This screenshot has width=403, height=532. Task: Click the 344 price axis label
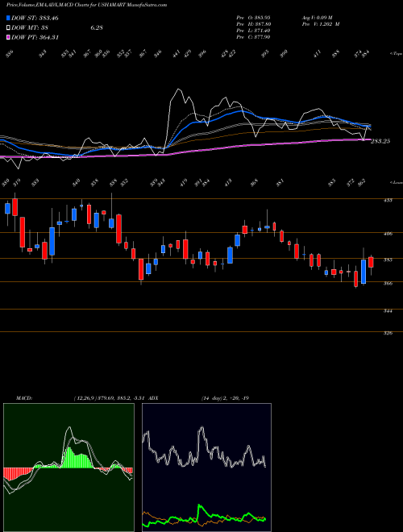[x=388, y=310]
